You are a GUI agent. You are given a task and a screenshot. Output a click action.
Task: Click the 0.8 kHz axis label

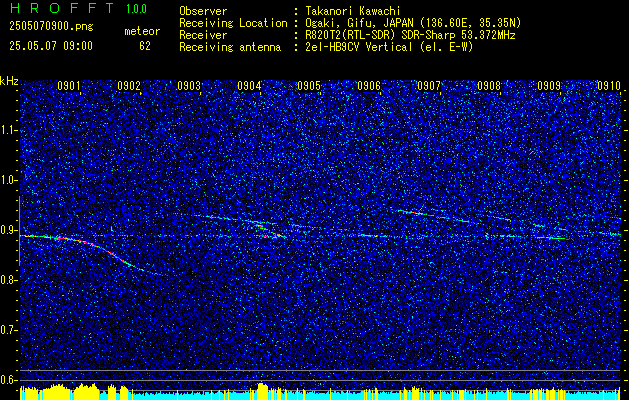tap(8, 280)
